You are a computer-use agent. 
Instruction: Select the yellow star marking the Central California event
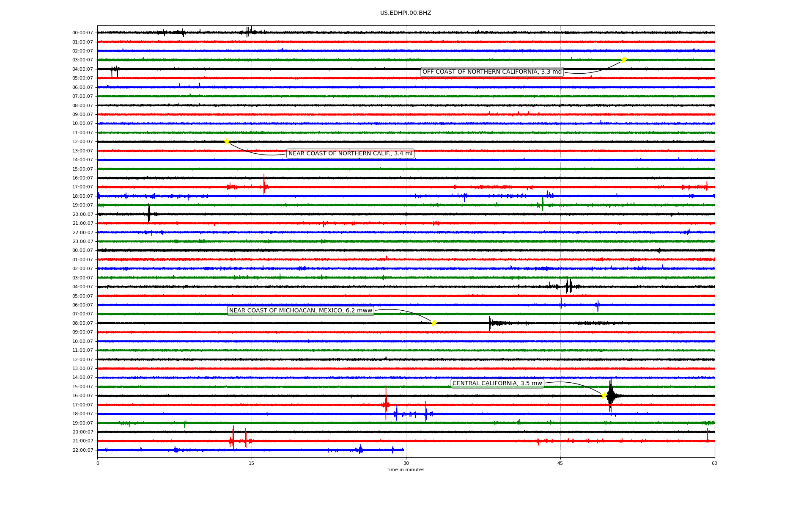(x=604, y=395)
